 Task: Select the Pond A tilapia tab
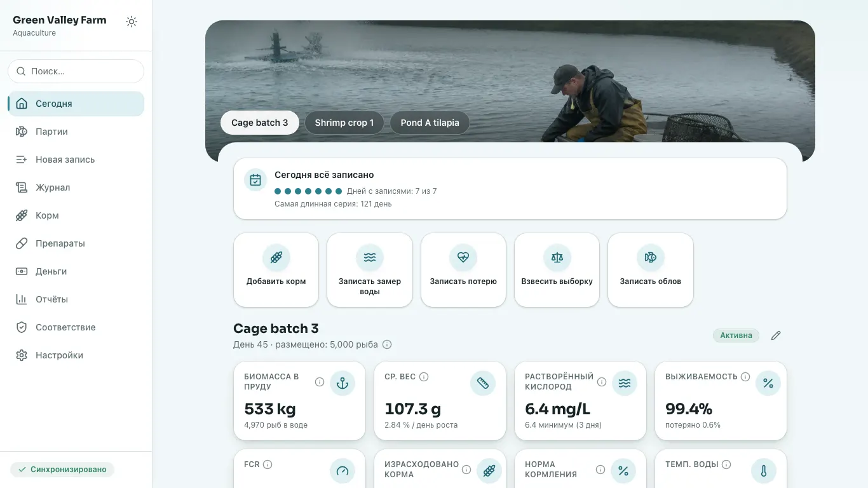[430, 123]
